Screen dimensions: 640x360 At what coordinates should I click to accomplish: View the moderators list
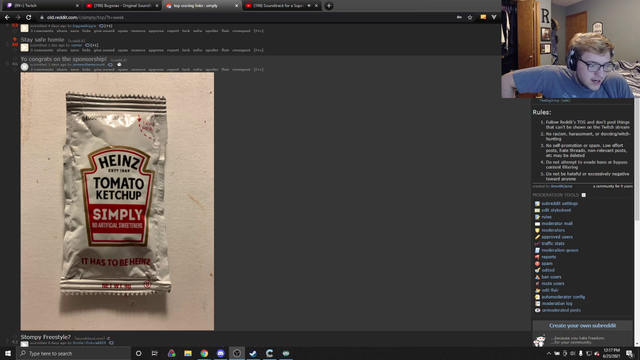(553, 230)
